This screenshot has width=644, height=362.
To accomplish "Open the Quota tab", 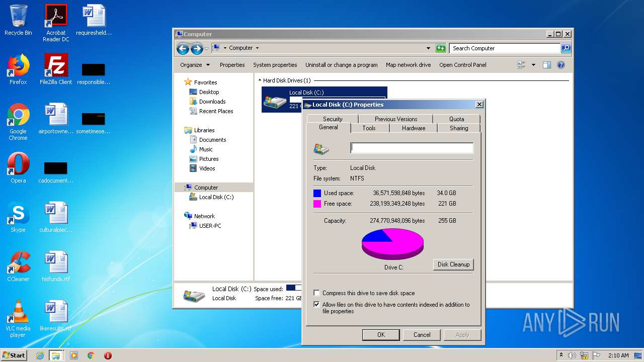I will point(456,119).
